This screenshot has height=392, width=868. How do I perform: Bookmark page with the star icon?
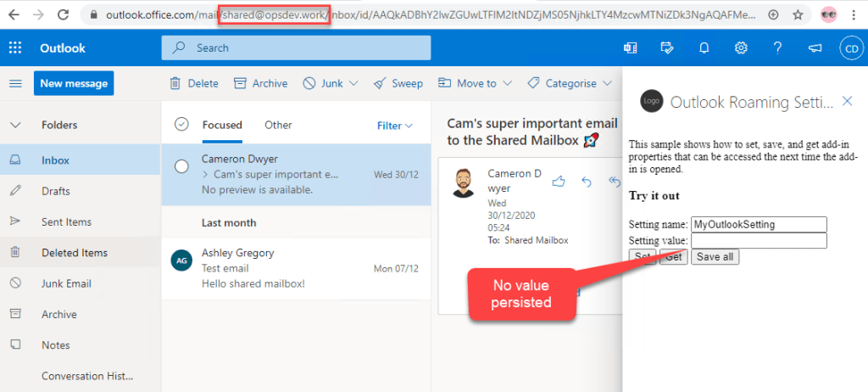pos(798,14)
